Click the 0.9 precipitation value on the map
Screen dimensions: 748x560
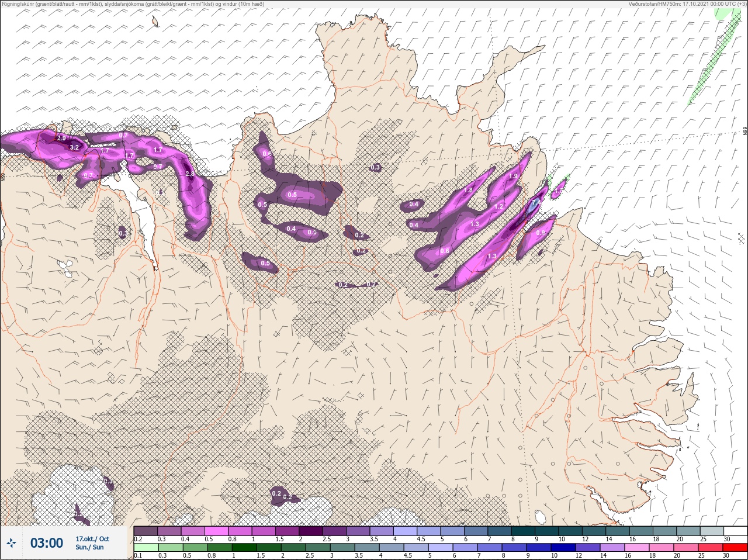(541, 233)
